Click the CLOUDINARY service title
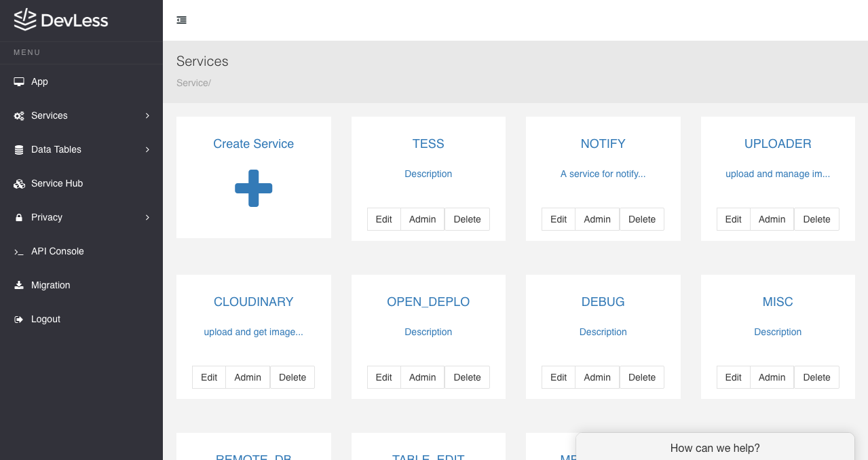 [x=254, y=302]
